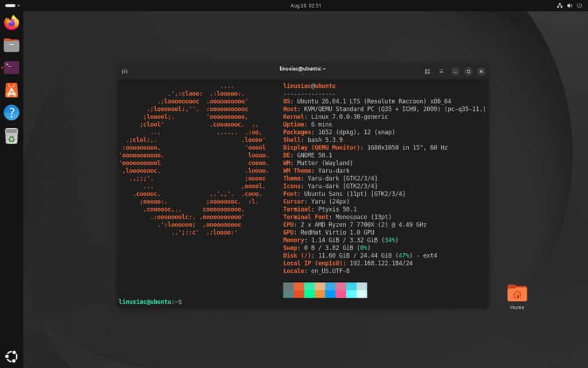This screenshot has width=588, height=368.
Task: Click the GPU line RedHat Virtio 1.0 GPU
Action: click(328, 232)
